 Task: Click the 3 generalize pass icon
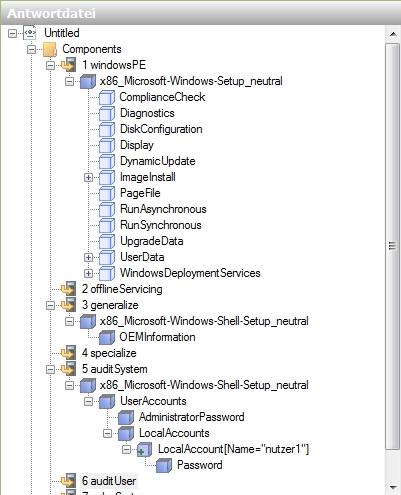[x=69, y=305]
